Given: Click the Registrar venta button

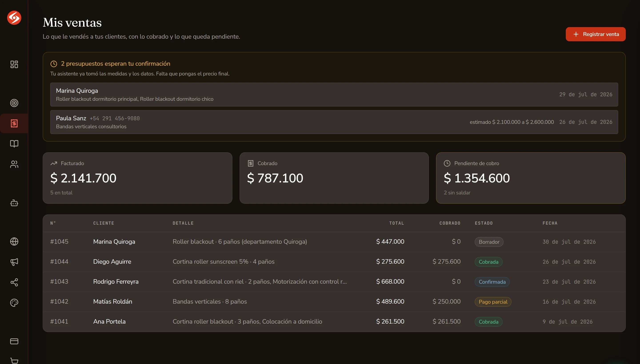Looking at the screenshot, I should [x=596, y=34].
